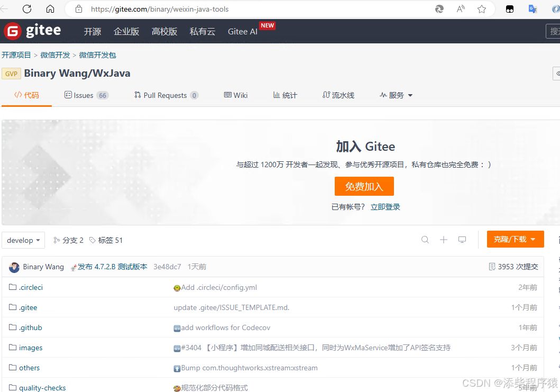The height and width of the screenshot is (392, 560).
Task: Open the .gitee folder
Action: pos(28,308)
